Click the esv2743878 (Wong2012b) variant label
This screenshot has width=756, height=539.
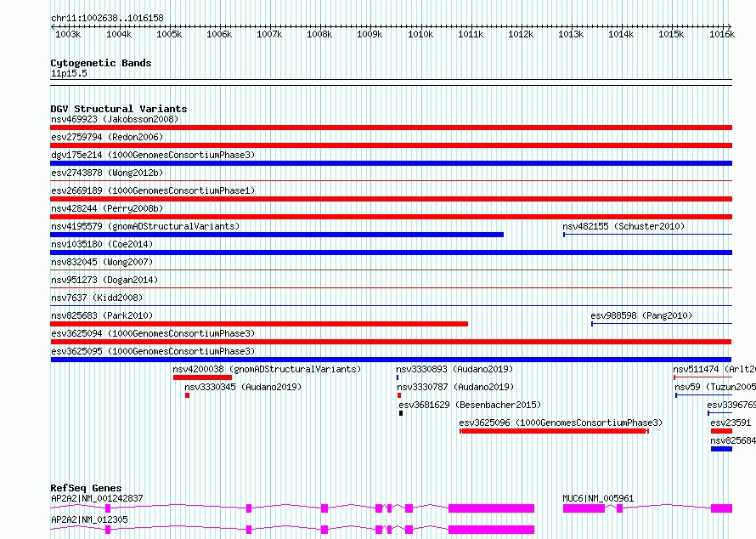pos(107,173)
